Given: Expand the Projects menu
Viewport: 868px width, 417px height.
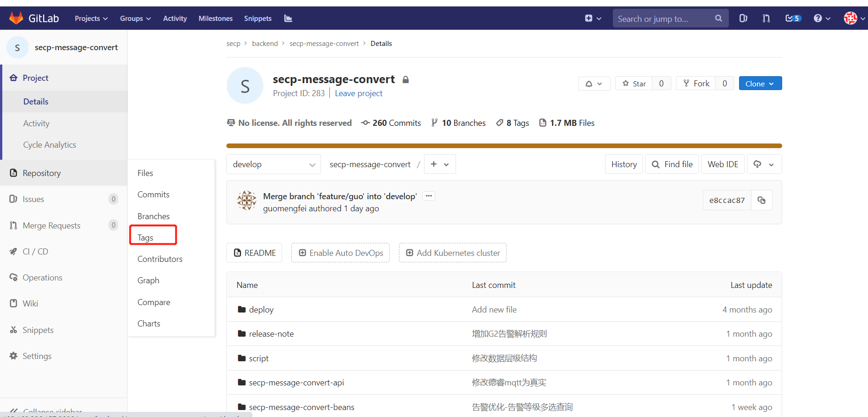Looking at the screenshot, I should click(x=91, y=18).
